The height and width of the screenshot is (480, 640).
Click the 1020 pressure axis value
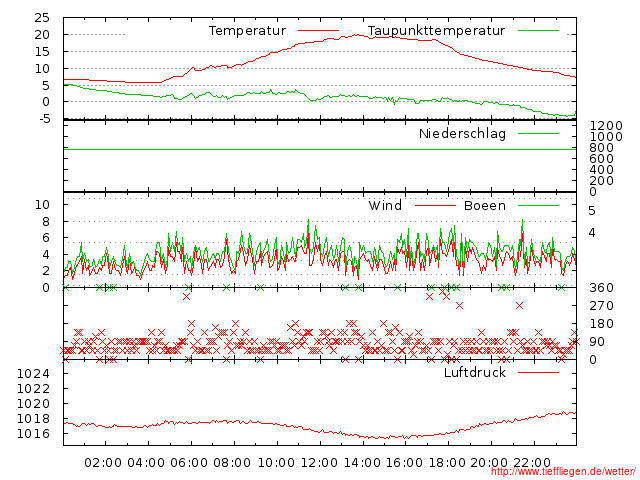[33, 404]
